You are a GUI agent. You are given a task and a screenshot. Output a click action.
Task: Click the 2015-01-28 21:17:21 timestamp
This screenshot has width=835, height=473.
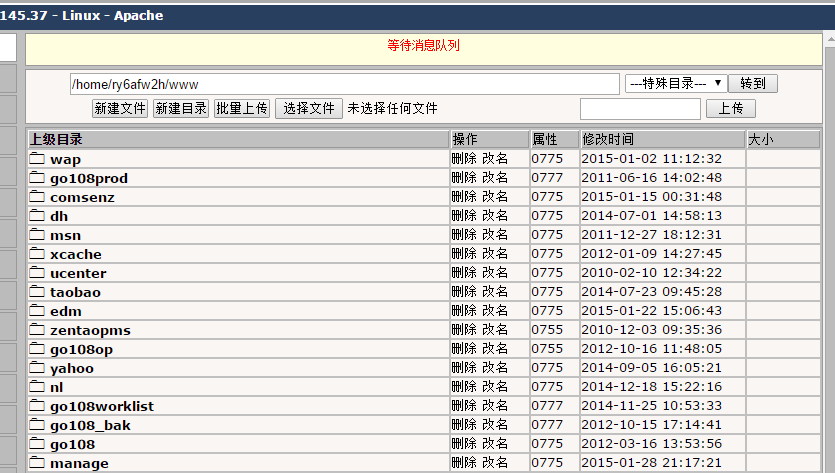[651, 463]
